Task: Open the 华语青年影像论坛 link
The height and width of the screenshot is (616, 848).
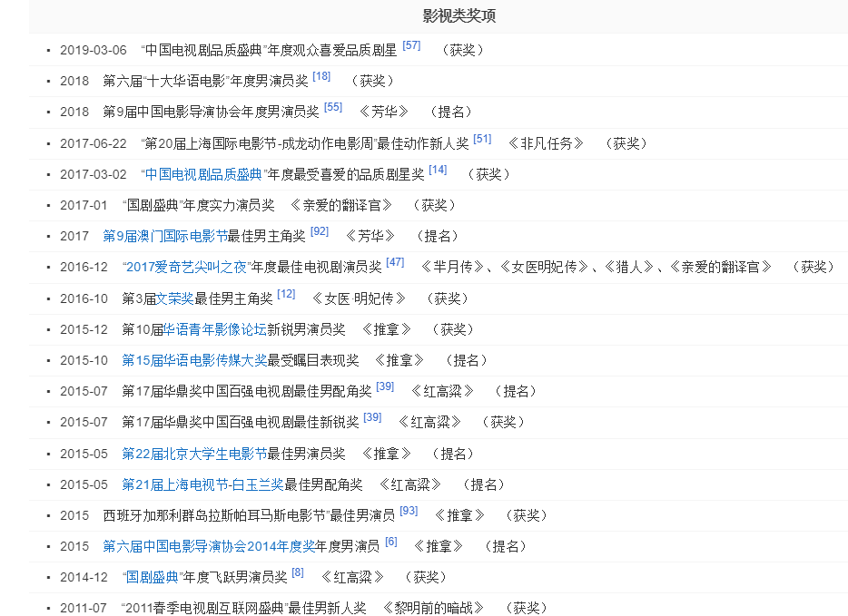Action: pyautogui.click(x=214, y=329)
